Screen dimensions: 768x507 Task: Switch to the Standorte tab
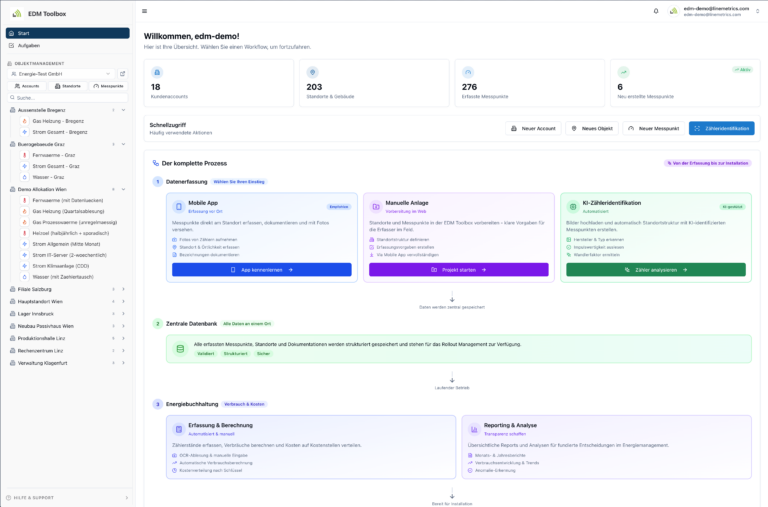tap(68, 86)
